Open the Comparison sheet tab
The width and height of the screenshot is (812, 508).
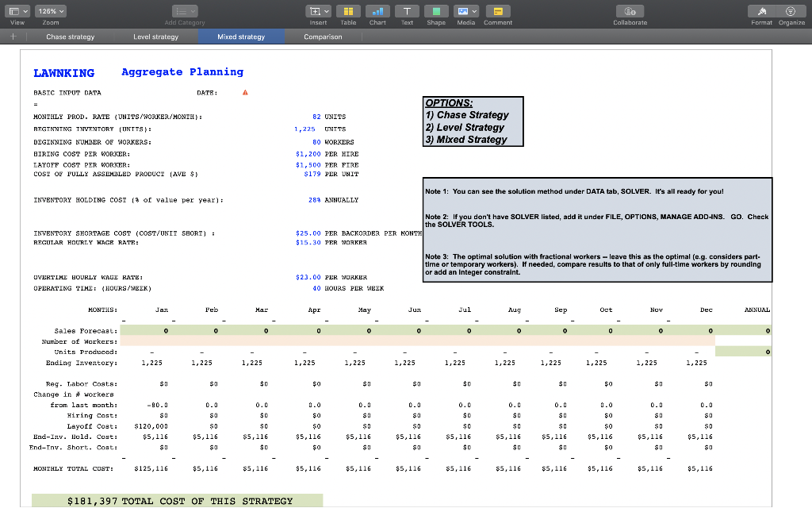click(323, 37)
